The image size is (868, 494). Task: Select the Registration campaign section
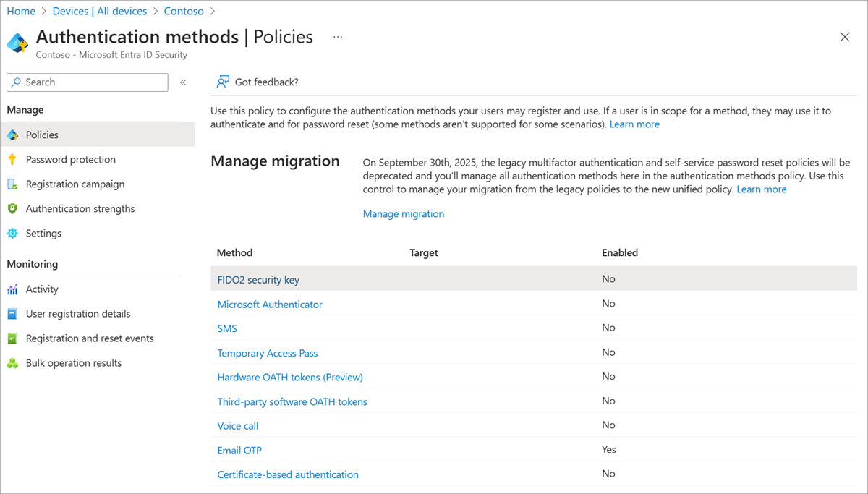point(75,184)
